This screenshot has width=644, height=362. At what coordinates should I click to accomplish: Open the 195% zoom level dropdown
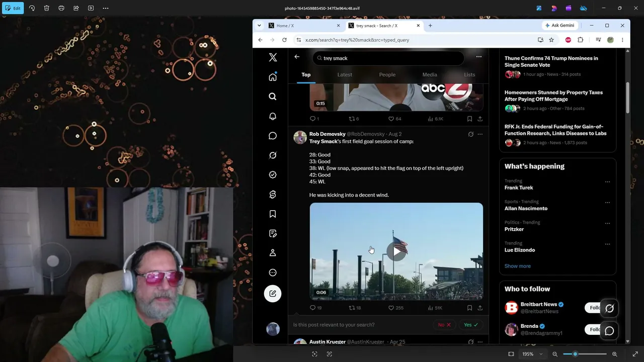(x=532, y=354)
